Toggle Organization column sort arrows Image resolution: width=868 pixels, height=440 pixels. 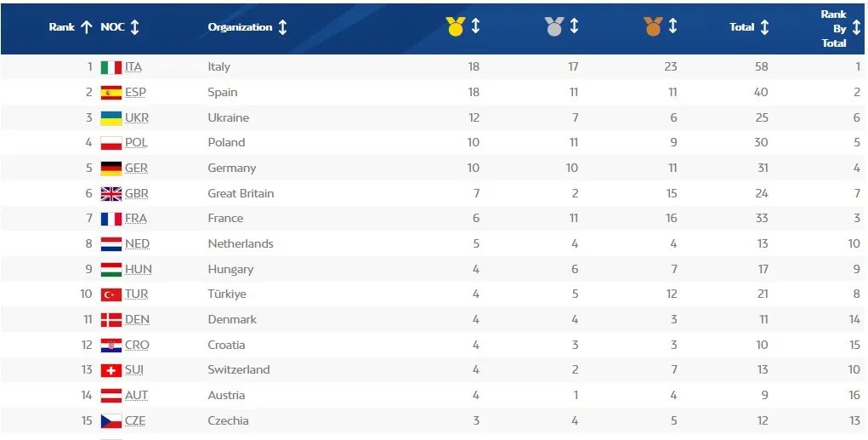[282, 27]
